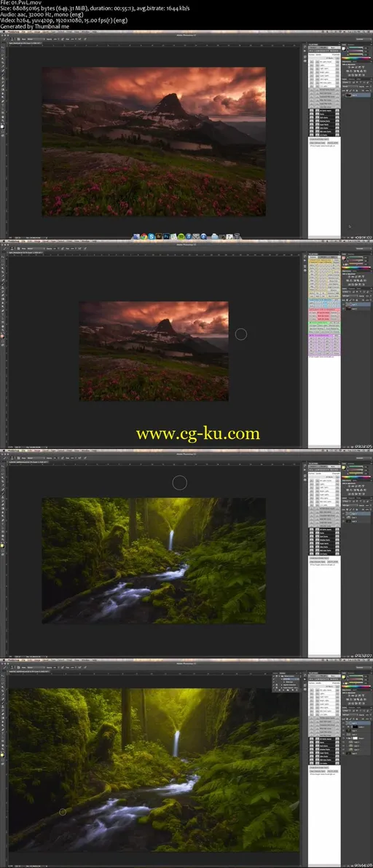
Task: Click the Photoshop icon in the Dock
Action: 166,237
